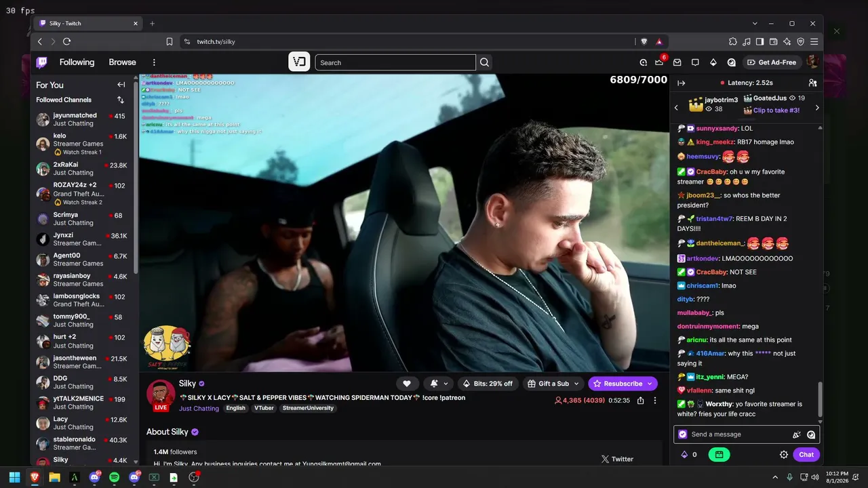The width and height of the screenshot is (868, 488).
Task: Click the green channel points claim button
Action: 719,455
